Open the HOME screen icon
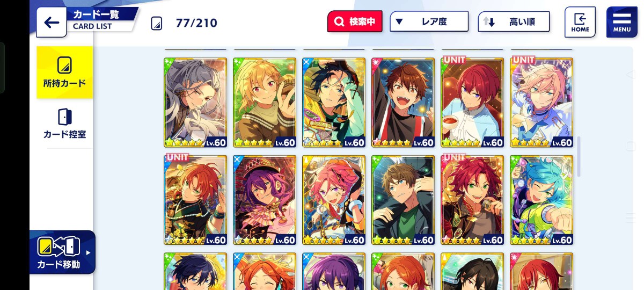 coord(580,22)
